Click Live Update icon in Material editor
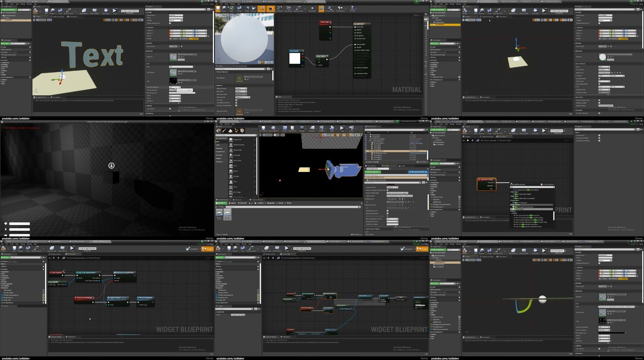 [288, 9]
